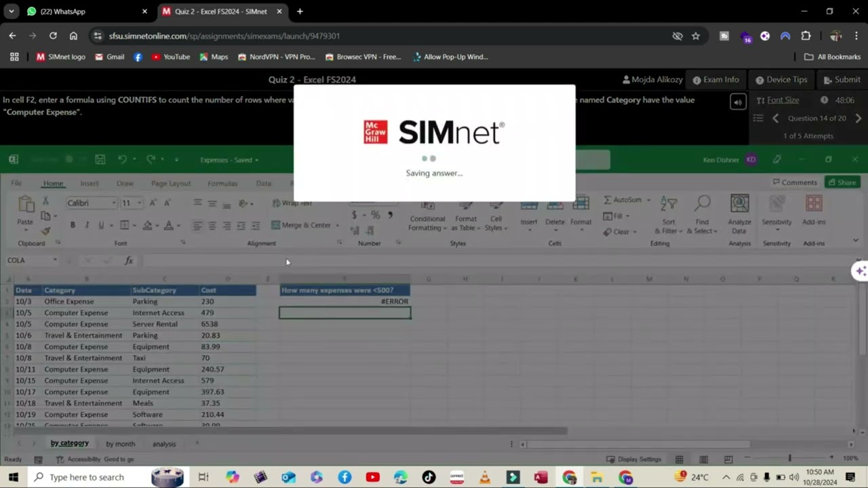Click Merge & Center

(x=305, y=225)
